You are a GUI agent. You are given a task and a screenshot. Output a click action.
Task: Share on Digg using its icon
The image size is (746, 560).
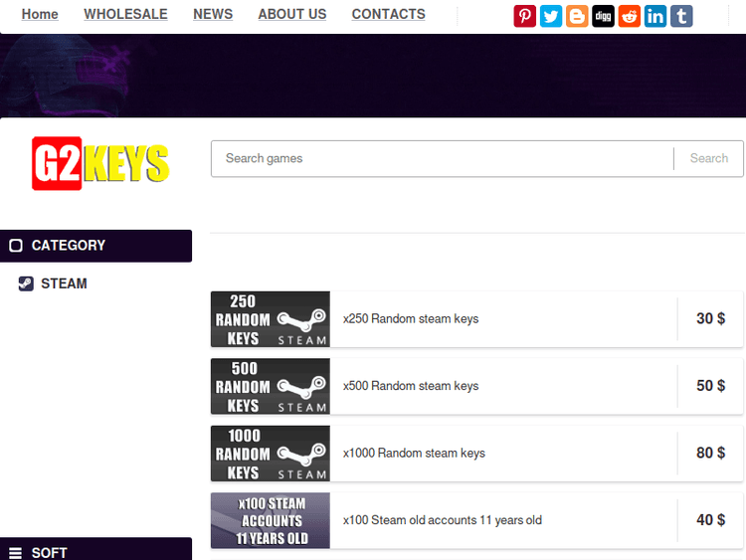pos(603,16)
